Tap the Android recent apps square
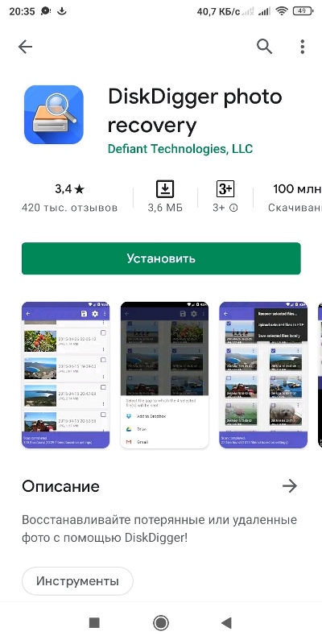The image size is (322, 644). pos(94,623)
